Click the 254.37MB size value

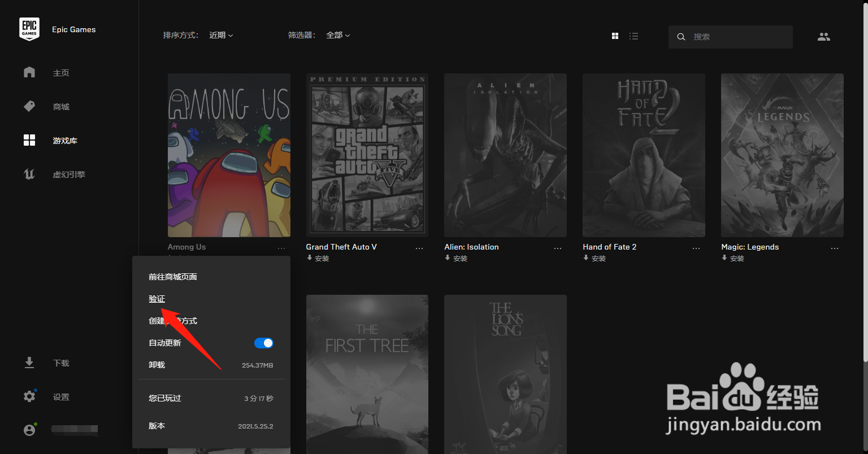(257, 365)
